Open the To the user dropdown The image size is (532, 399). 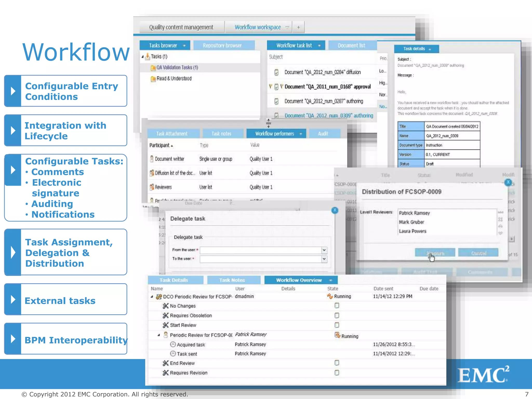[x=324, y=259]
